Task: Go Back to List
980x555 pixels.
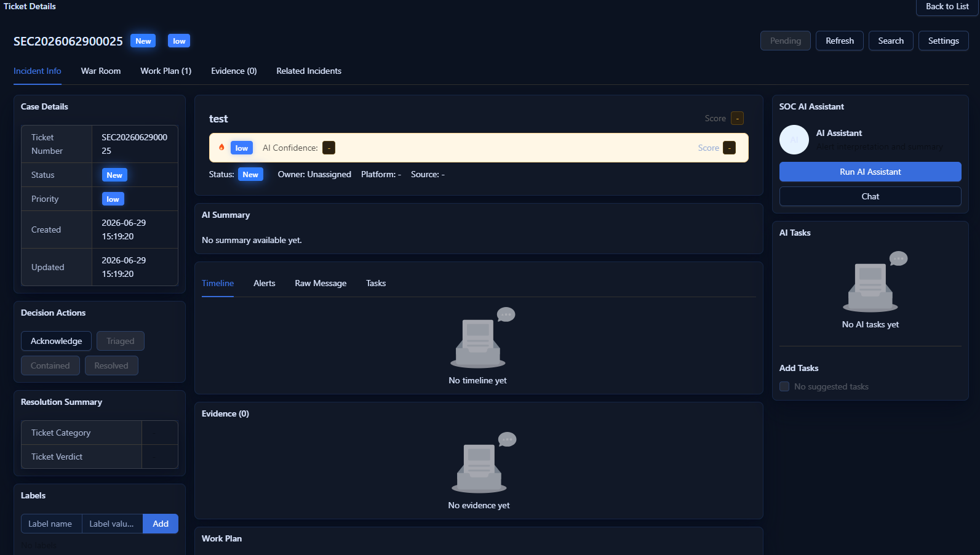Action: [x=947, y=7]
